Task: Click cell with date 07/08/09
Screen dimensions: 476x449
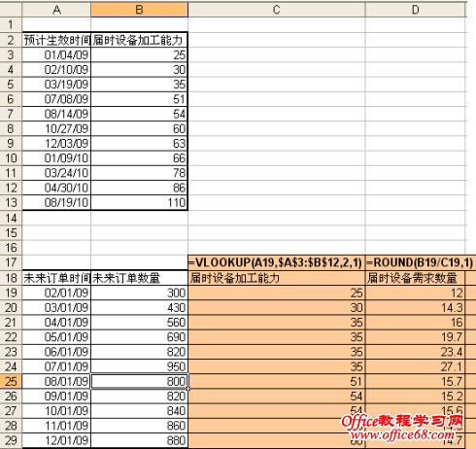Action: (56, 99)
